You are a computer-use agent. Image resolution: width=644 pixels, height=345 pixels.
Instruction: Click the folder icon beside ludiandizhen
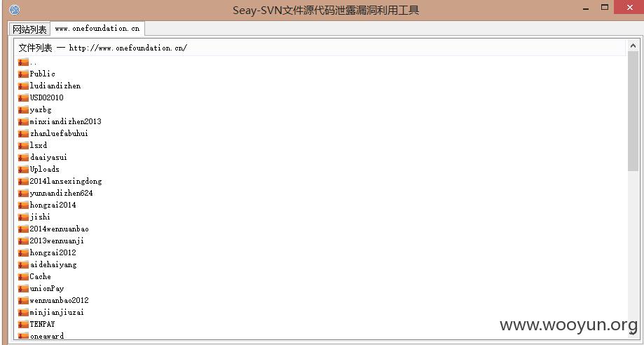(23, 86)
